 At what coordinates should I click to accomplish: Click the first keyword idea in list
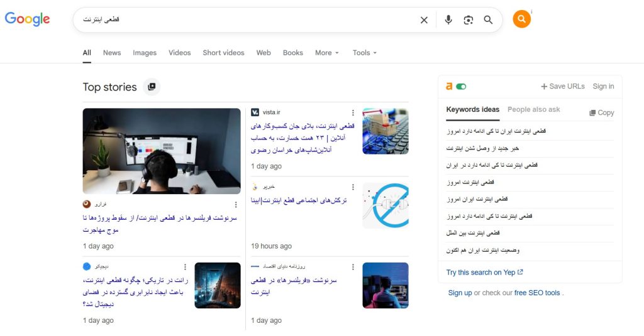pyautogui.click(x=496, y=131)
